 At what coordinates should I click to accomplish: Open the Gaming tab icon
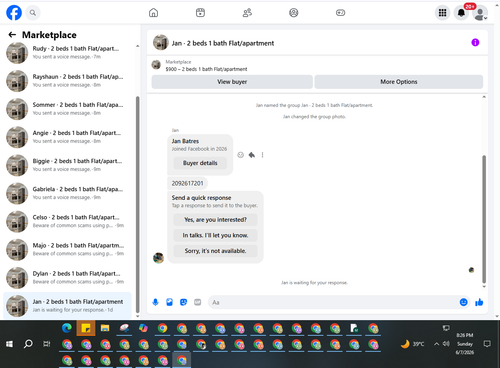pyautogui.click(x=340, y=13)
